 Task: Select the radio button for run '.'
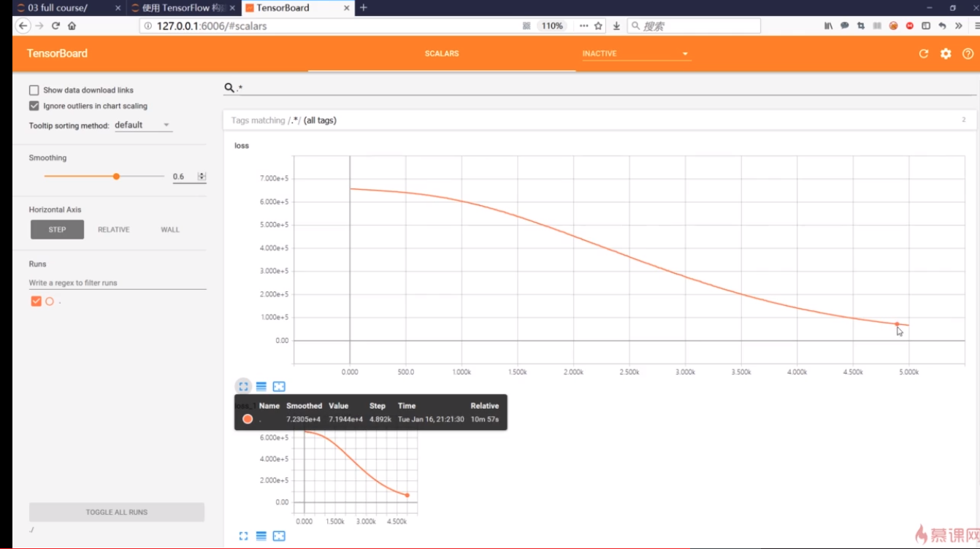50,301
